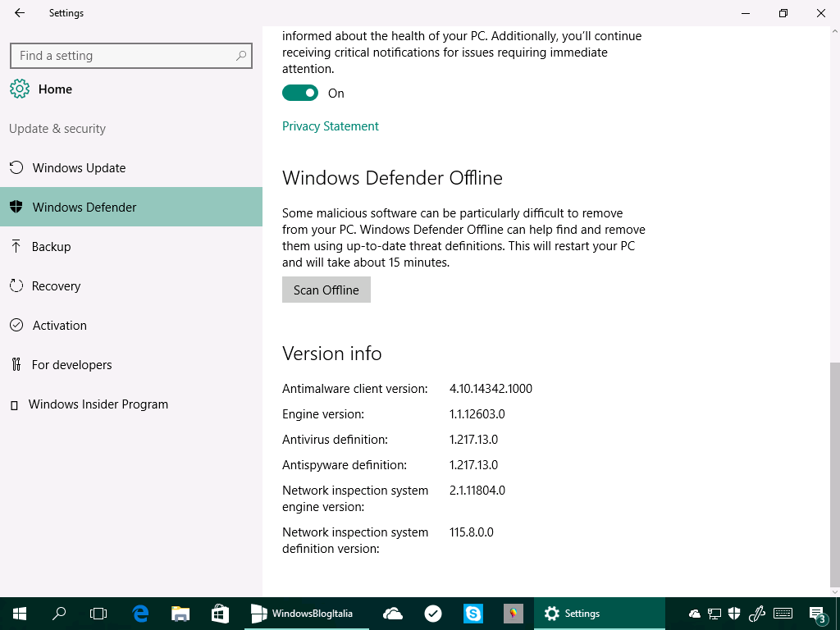This screenshot has height=630, width=840.
Task: Click the vertical scrollbar thumb
Action: point(834,473)
